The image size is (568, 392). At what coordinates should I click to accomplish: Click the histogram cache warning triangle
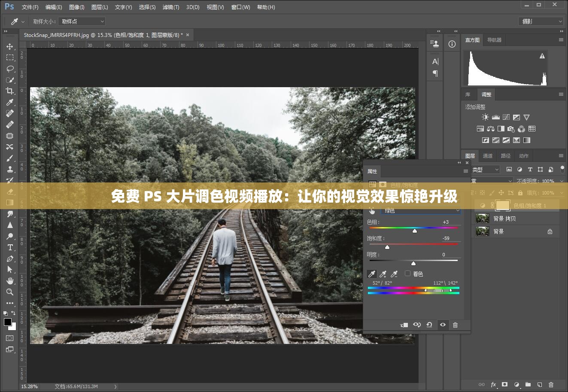click(x=542, y=56)
